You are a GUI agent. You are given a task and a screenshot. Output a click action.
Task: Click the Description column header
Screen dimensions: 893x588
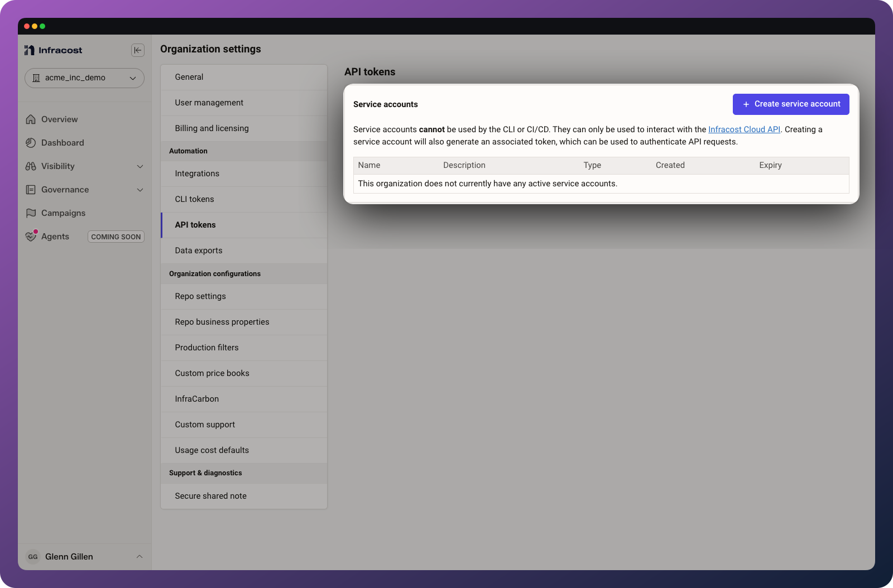point(464,165)
